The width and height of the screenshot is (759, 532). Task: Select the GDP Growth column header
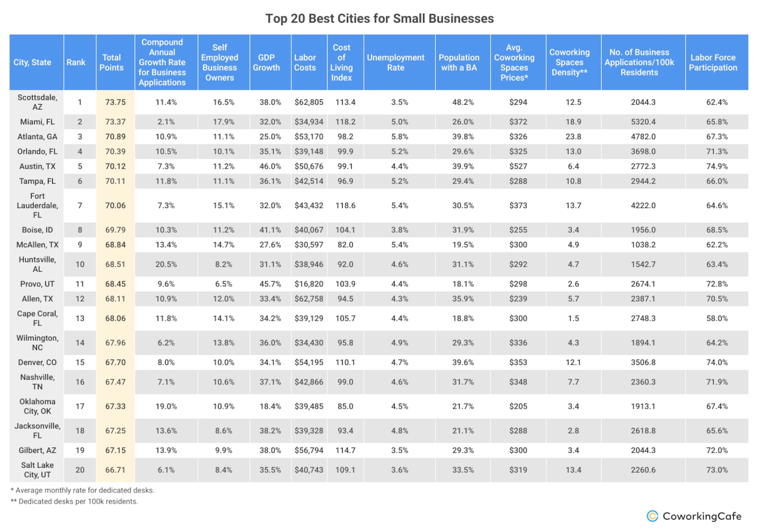click(x=266, y=62)
